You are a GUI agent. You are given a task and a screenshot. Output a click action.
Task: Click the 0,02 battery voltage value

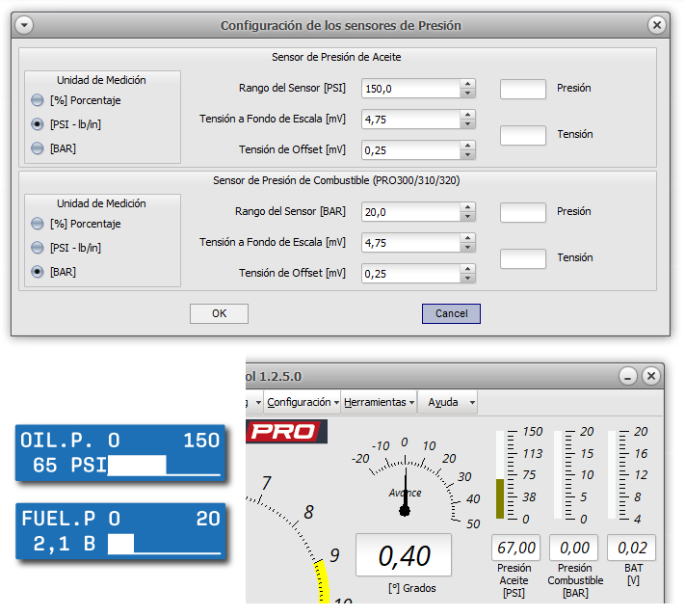(631, 548)
